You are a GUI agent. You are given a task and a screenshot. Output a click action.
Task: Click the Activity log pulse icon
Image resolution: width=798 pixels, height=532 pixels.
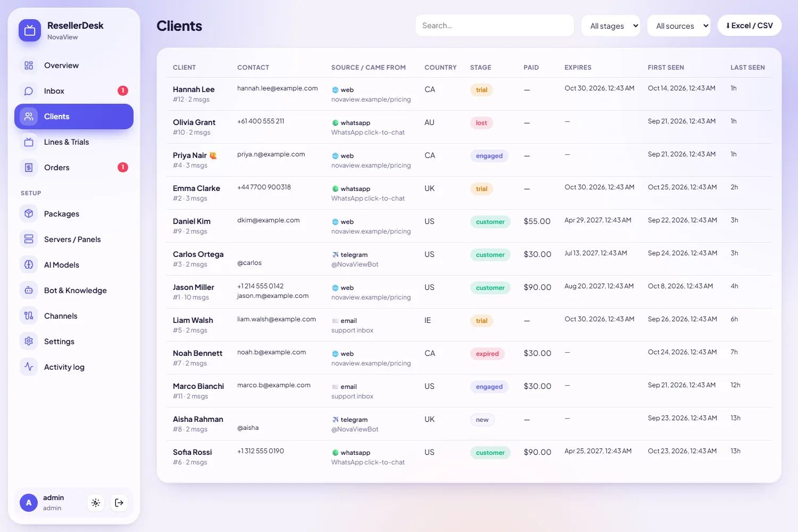pos(29,367)
